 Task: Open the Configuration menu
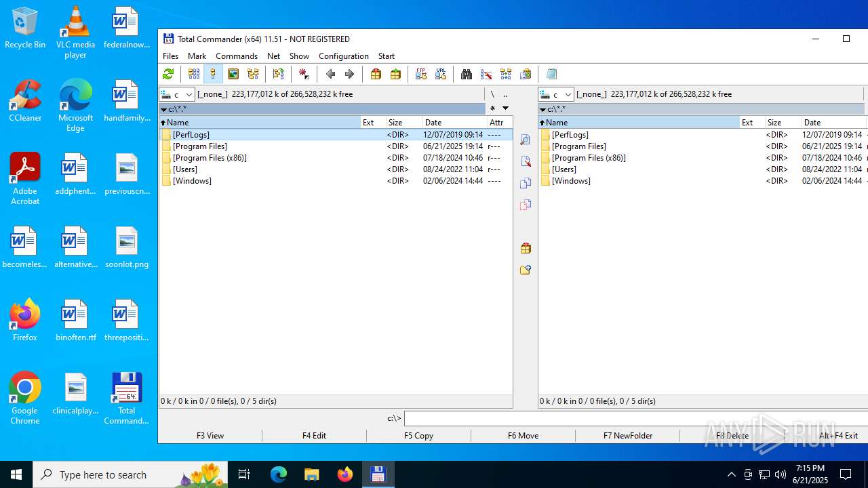(344, 56)
